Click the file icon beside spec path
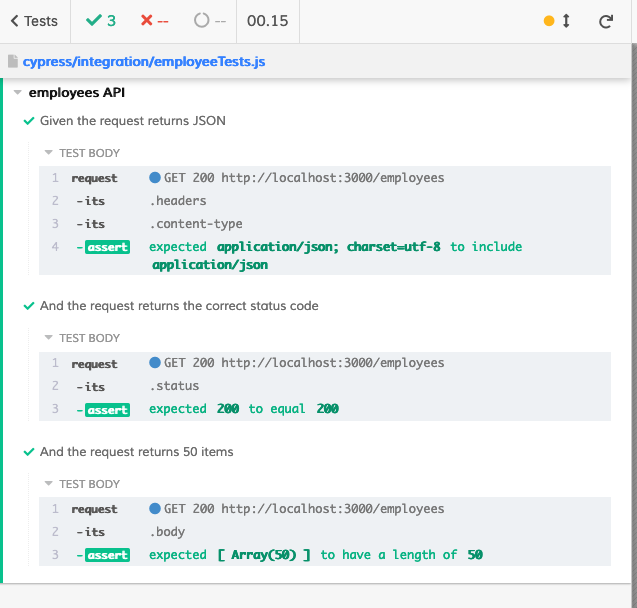The image size is (637, 608). click(x=13, y=61)
